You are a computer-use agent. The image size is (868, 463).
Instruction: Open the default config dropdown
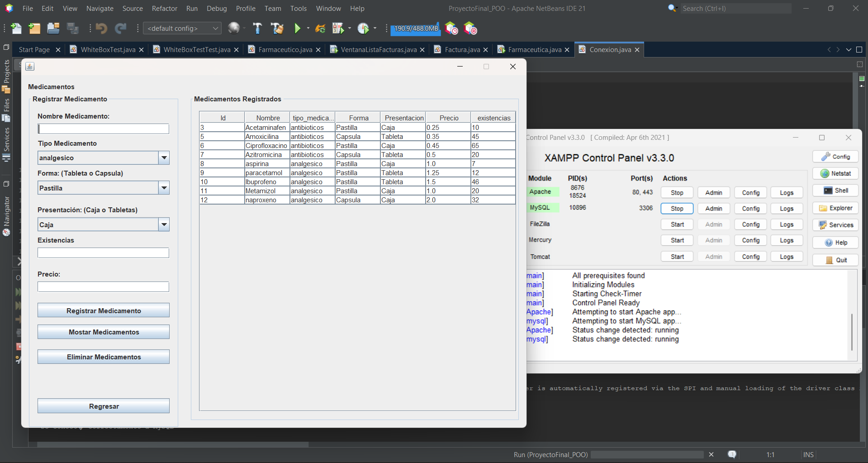click(x=182, y=29)
